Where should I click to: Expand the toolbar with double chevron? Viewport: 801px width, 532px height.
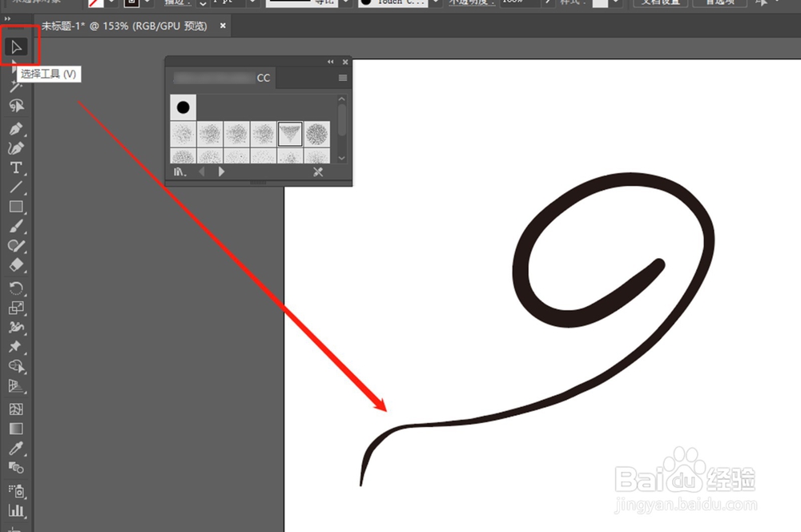pyautogui.click(x=7, y=19)
